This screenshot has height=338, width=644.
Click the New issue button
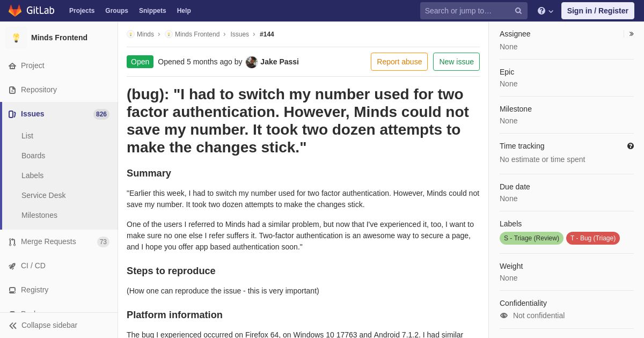[x=456, y=62]
